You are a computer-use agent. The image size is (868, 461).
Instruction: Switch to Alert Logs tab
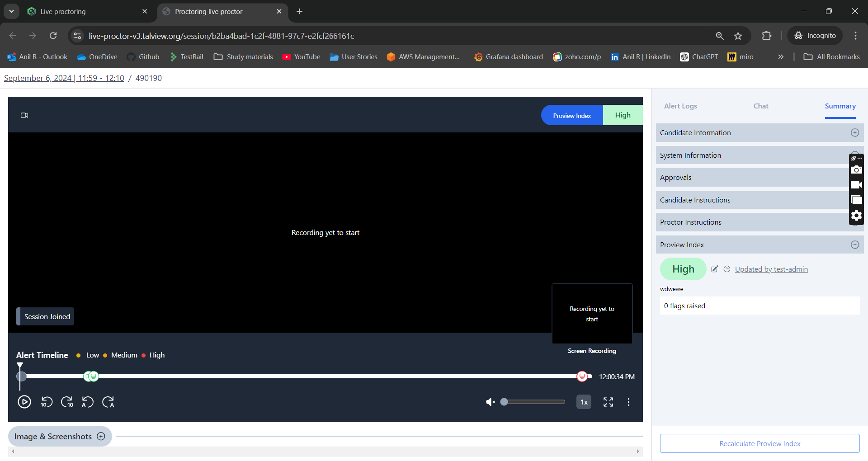(x=680, y=106)
